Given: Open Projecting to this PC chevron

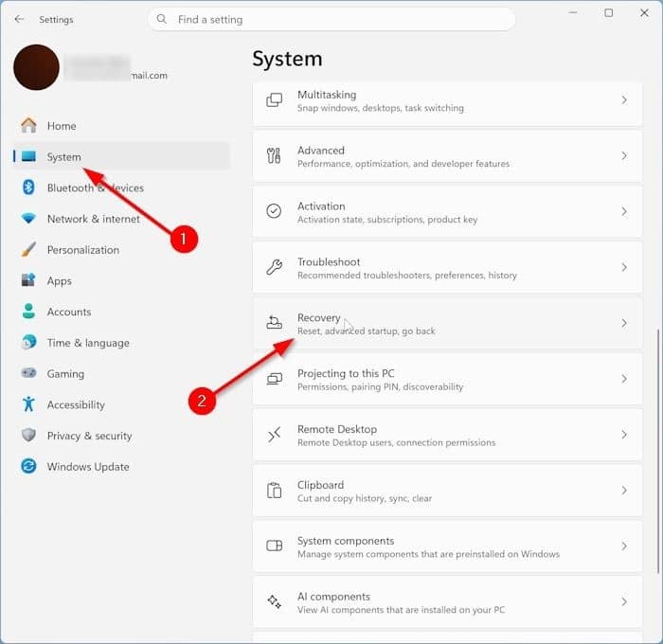Looking at the screenshot, I should 624,379.
